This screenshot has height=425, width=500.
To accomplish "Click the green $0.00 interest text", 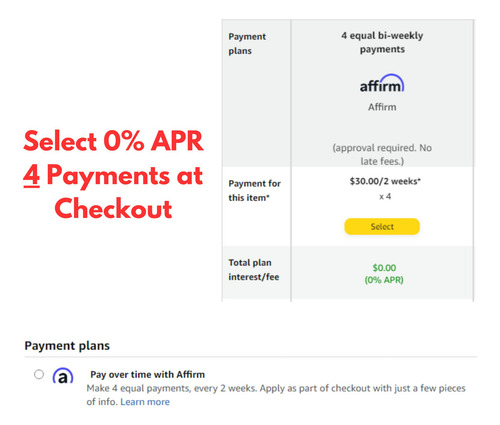I will tap(384, 268).
